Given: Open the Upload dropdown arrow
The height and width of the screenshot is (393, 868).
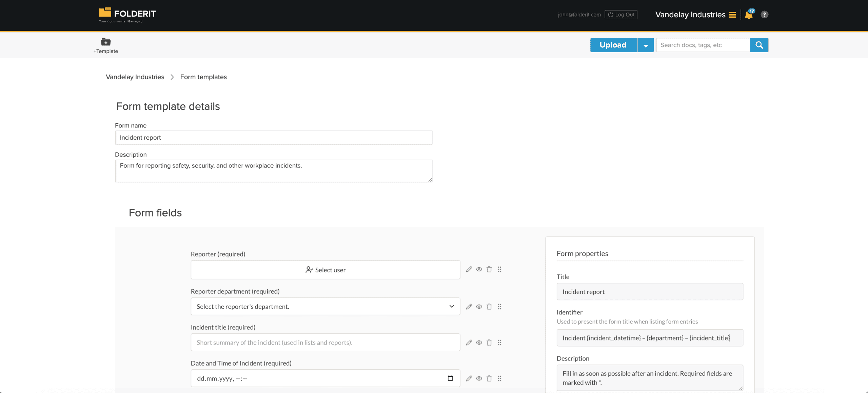Looking at the screenshot, I should 646,45.
